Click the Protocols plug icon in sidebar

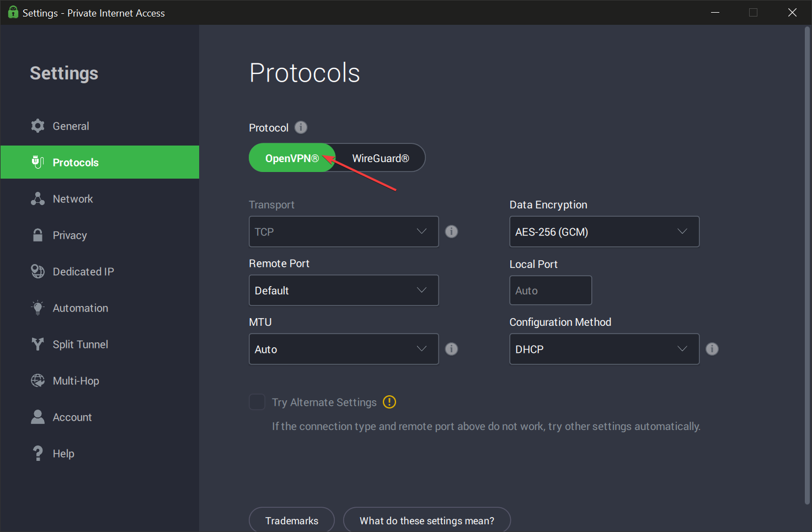click(38, 162)
